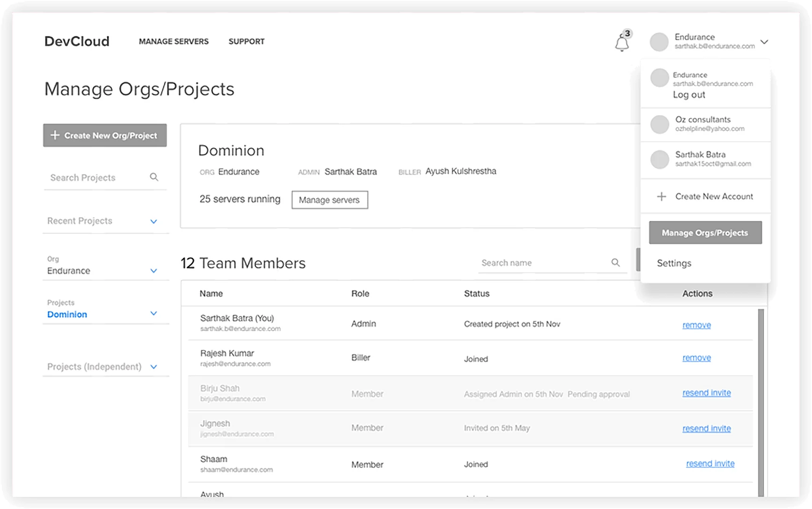Click the Status column header
This screenshot has height=509, width=812.
pyautogui.click(x=477, y=293)
